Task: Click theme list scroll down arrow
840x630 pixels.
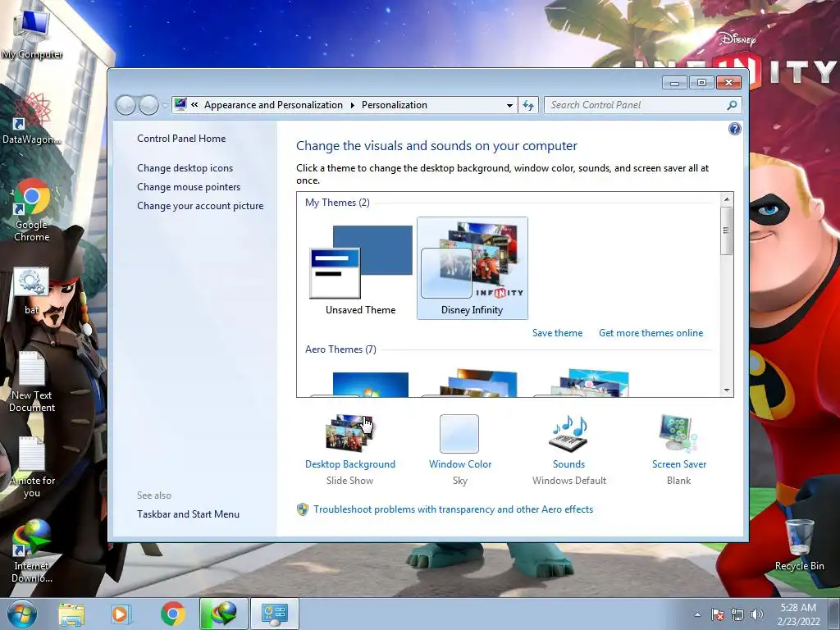Action: (727, 390)
